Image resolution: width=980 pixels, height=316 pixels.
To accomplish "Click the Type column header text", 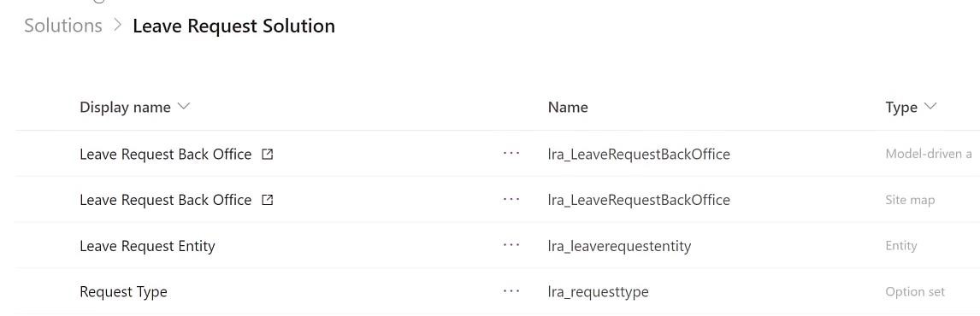I will [x=901, y=108].
